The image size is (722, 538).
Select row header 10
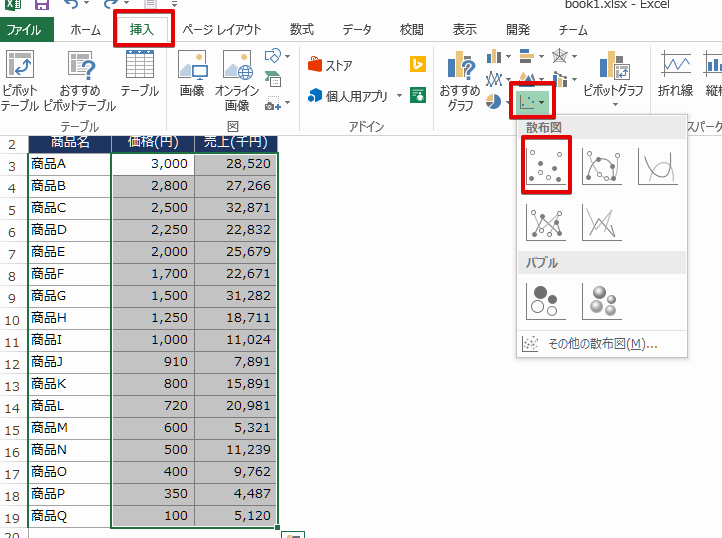[x=13, y=320]
